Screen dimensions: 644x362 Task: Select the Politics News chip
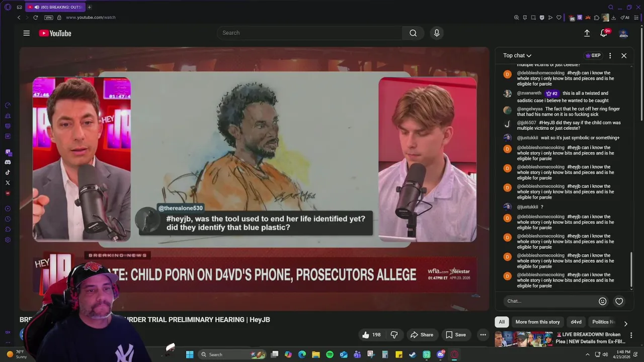[x=603, y=322]
